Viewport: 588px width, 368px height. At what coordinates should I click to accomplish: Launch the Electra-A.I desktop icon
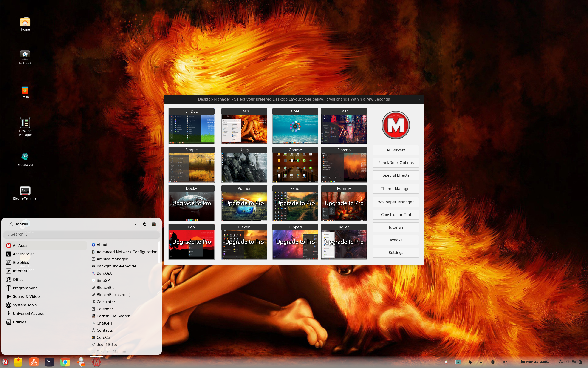tap(25, 159)
